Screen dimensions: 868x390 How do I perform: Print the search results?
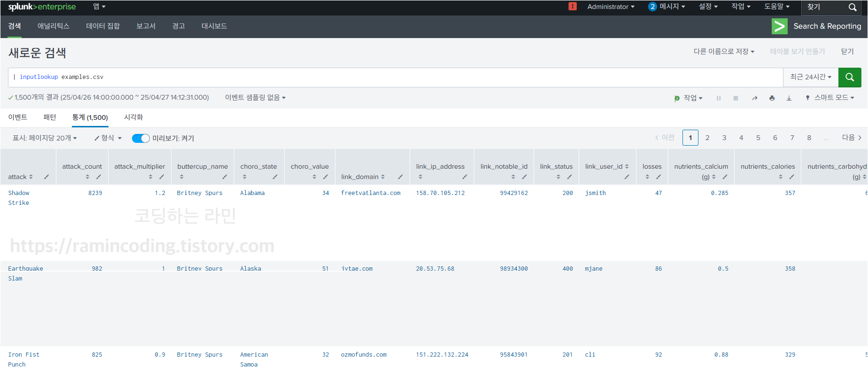pos(772,98)
